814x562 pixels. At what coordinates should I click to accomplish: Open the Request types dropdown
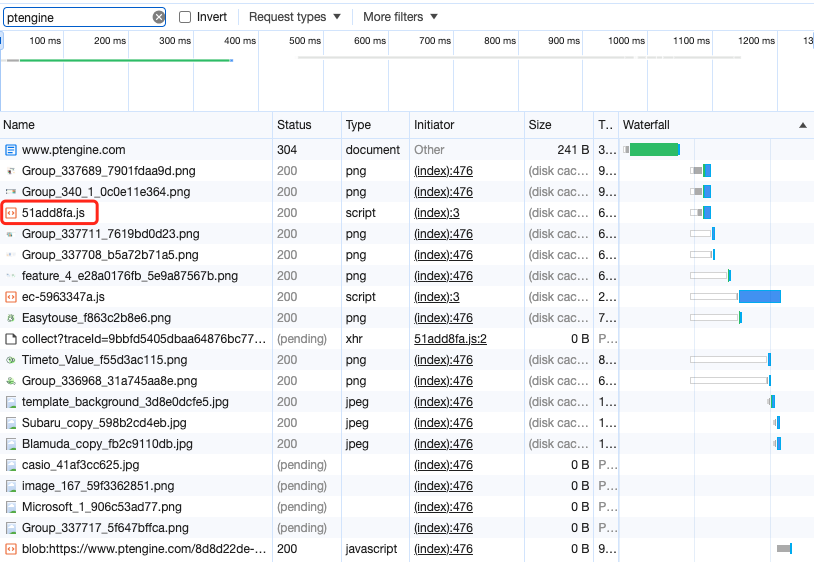pos(294,17)
